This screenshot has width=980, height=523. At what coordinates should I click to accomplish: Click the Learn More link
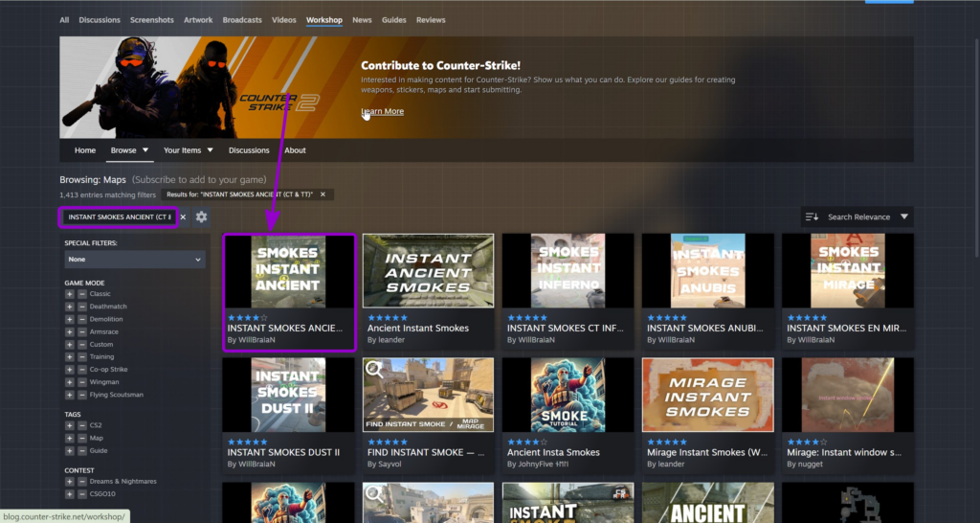click(383, 111)
